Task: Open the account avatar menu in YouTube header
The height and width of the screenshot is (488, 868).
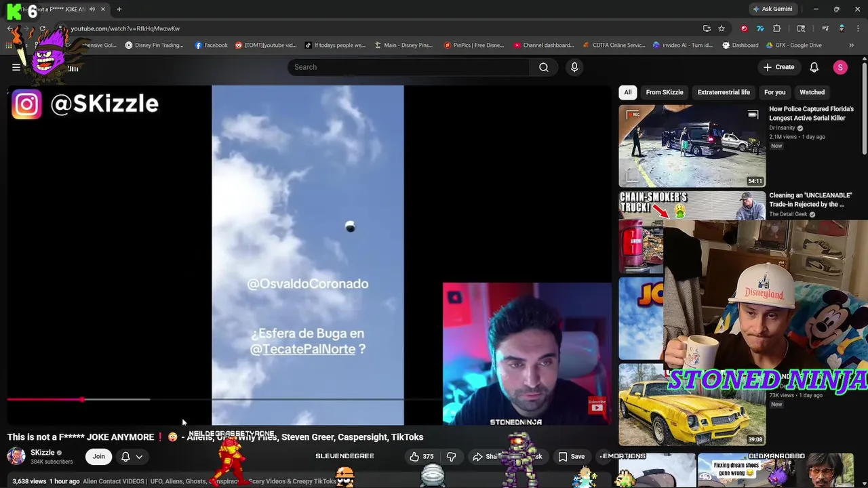Action: (x=840, y=67)
